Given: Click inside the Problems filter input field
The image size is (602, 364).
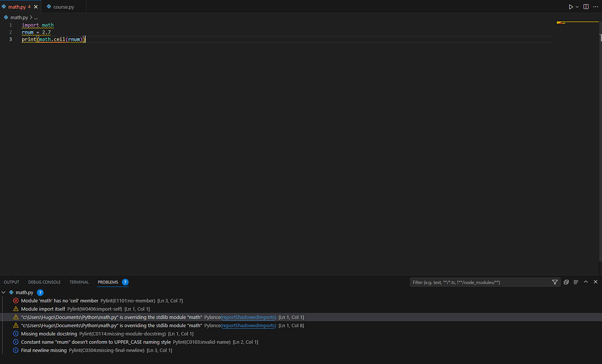Looking at the screenshot, I should 470,282.
